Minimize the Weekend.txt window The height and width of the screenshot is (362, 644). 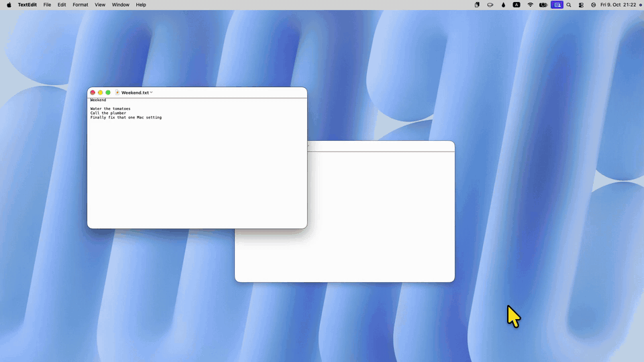point(100,93)
